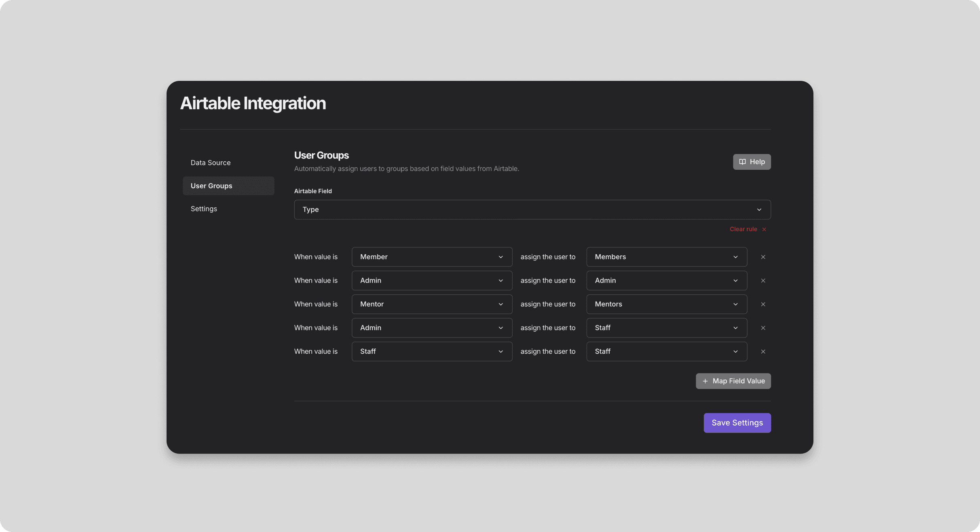The width and height of the screenshot is (980, 532).
Task: Remove the Admin to Admin mapping row
Action: point(763,281)
